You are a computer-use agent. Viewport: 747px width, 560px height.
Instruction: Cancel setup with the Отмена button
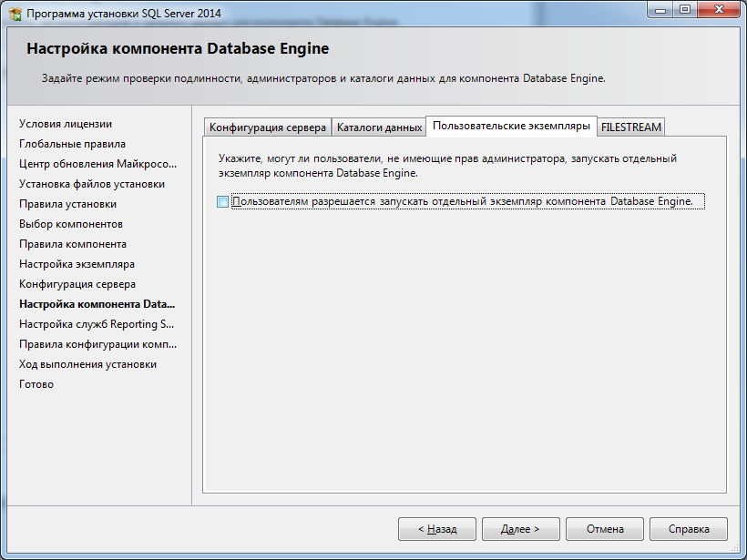605,529
